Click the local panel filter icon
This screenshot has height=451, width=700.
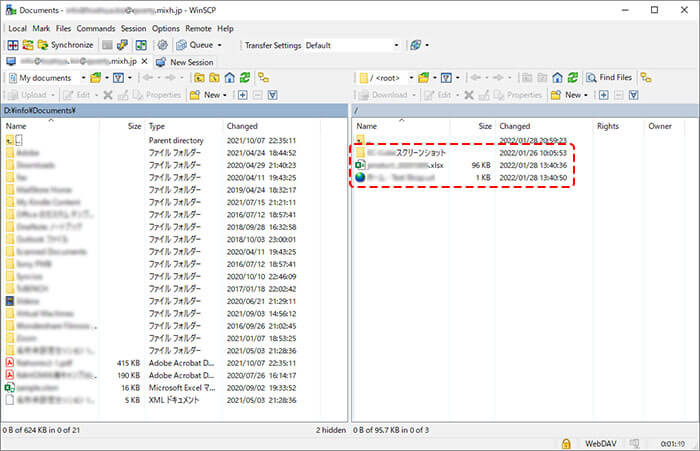118,78
